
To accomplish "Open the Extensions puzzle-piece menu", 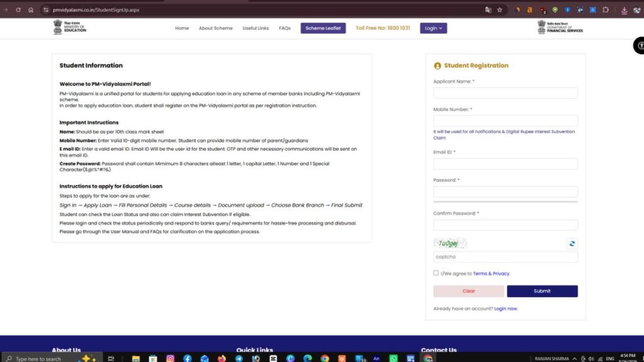I will (x=606, y=10).
